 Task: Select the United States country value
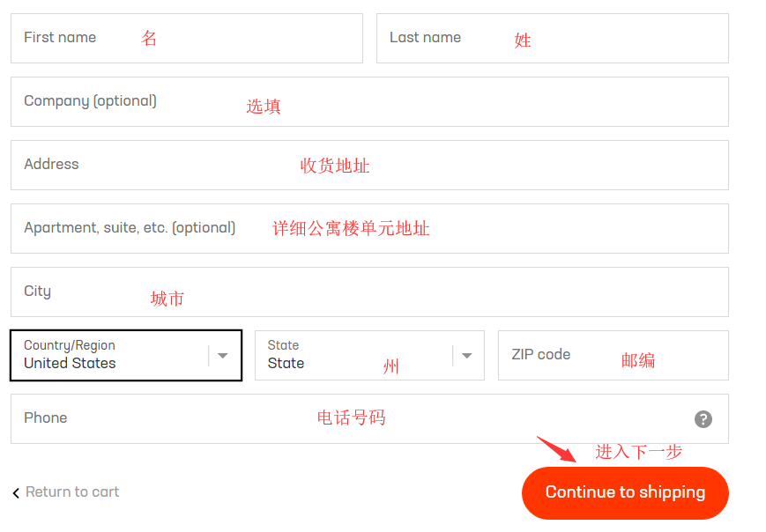[71, 363]
